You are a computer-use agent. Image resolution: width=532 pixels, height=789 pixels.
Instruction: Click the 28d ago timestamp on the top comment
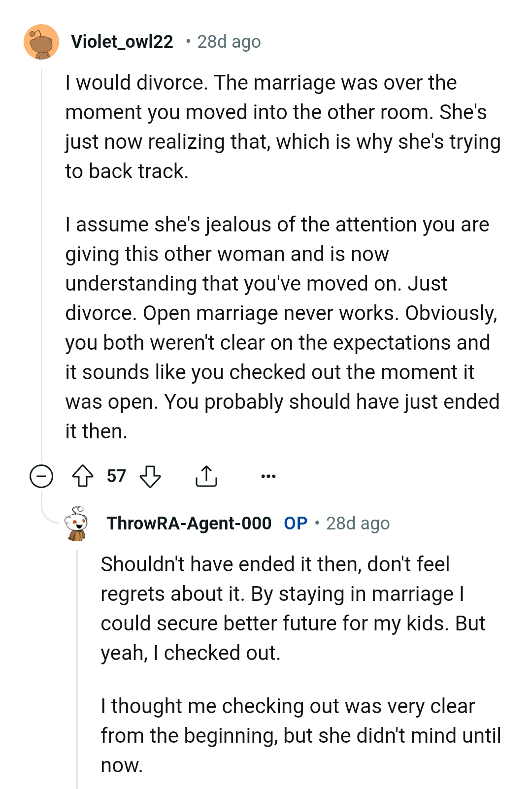point(229,41)
